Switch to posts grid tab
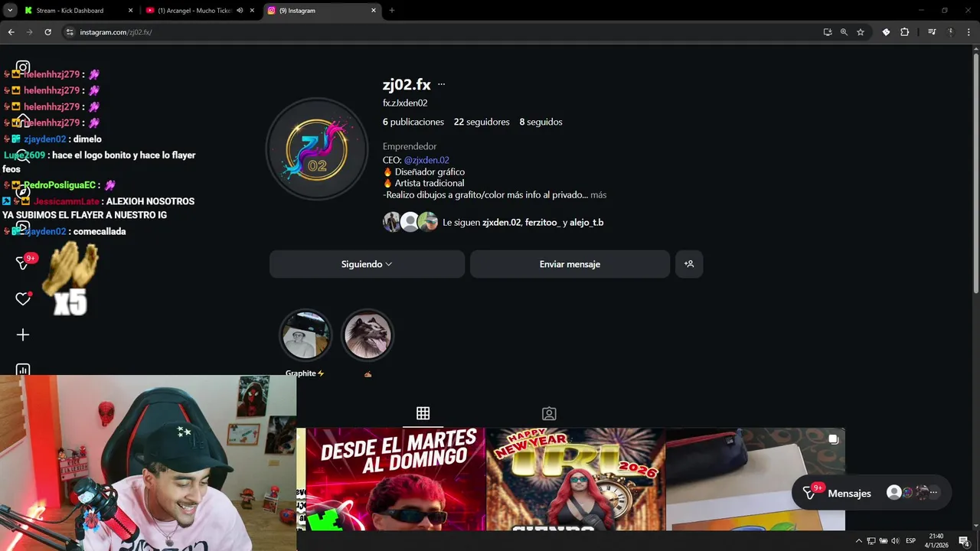 pos(423,413)
